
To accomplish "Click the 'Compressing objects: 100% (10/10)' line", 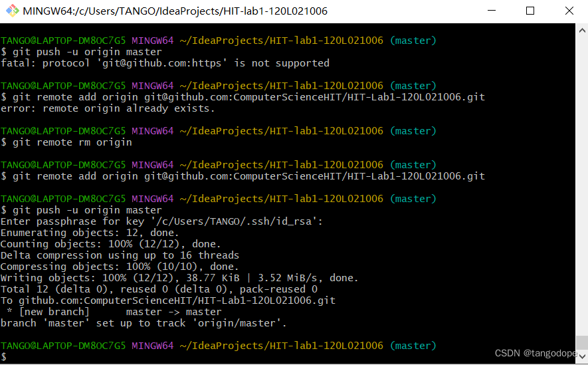I will [120, 267].
